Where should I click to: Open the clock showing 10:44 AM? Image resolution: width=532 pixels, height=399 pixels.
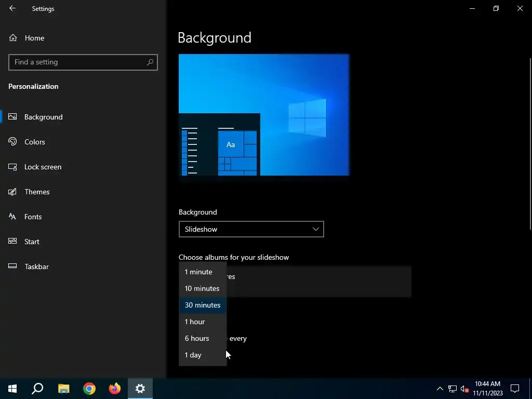tap(487, 389)
